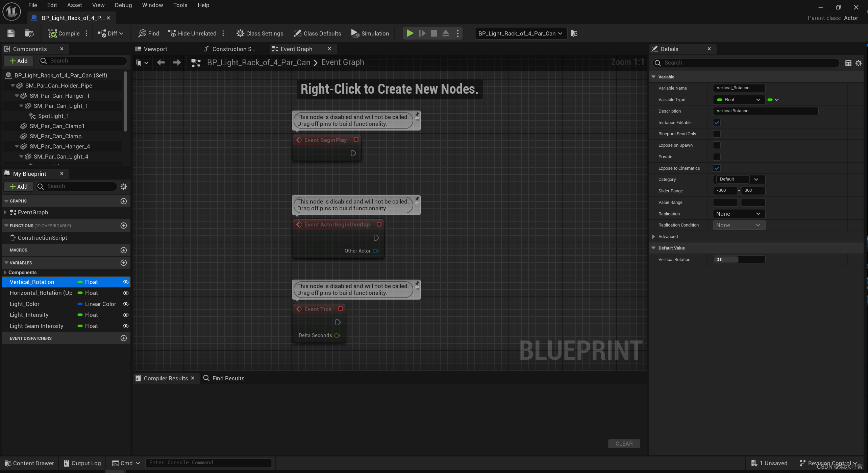Open Replication None dropdown
Screen dimensions: 868x473
(739, 214)
